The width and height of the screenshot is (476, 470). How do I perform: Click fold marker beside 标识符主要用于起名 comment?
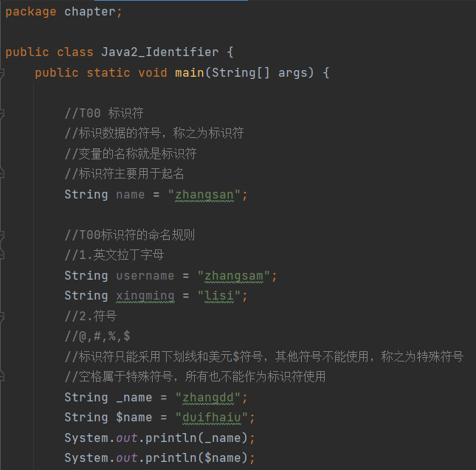pyautogui.click(x=3, y=174)
